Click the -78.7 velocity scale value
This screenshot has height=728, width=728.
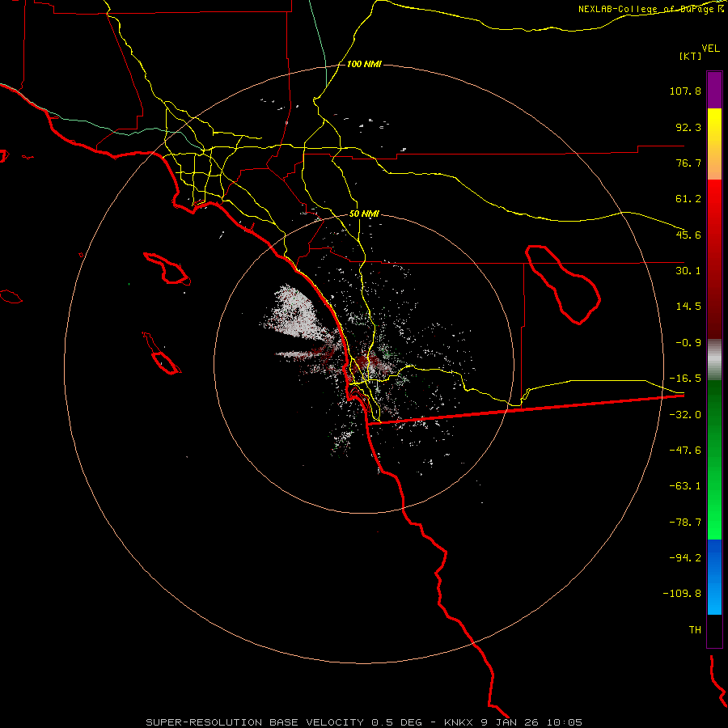tap(685, 523)
